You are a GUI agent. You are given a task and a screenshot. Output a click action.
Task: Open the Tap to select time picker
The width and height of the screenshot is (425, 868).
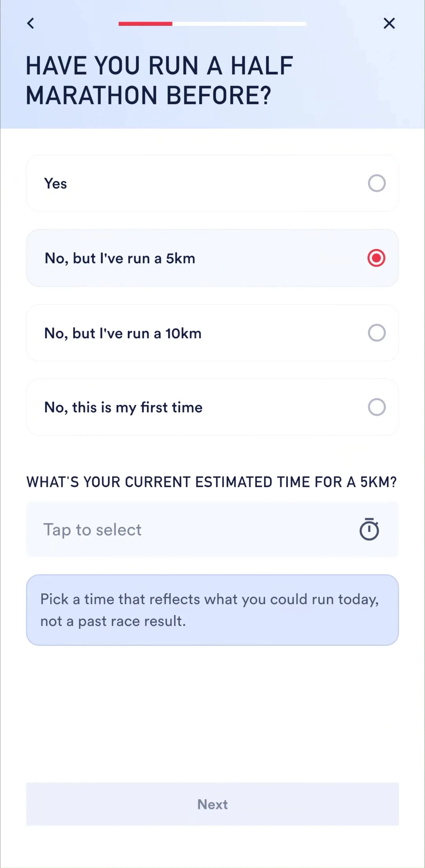click(x=212, y=529)
